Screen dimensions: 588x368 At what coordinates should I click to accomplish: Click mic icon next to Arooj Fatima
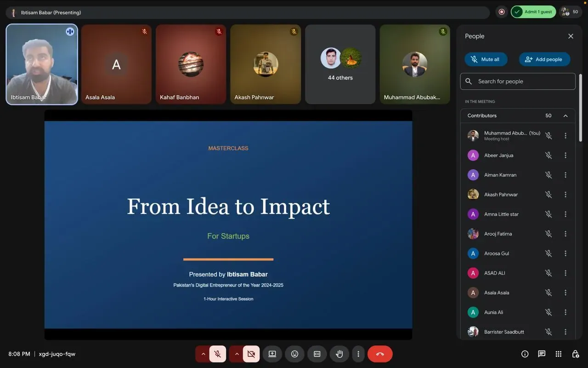[x=548, y=234]
